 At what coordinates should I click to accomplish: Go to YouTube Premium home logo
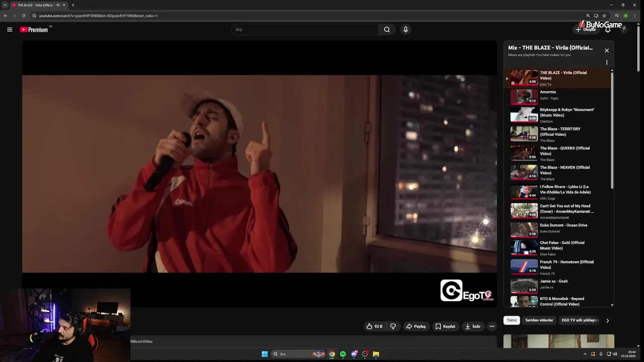pyautogui.click(x=35, y=30)
